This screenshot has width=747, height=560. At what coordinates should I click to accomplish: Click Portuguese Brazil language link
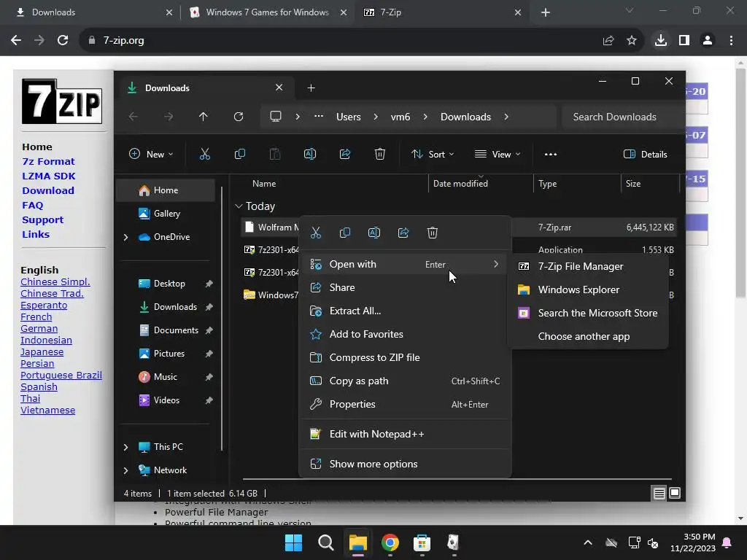[61, 376]
